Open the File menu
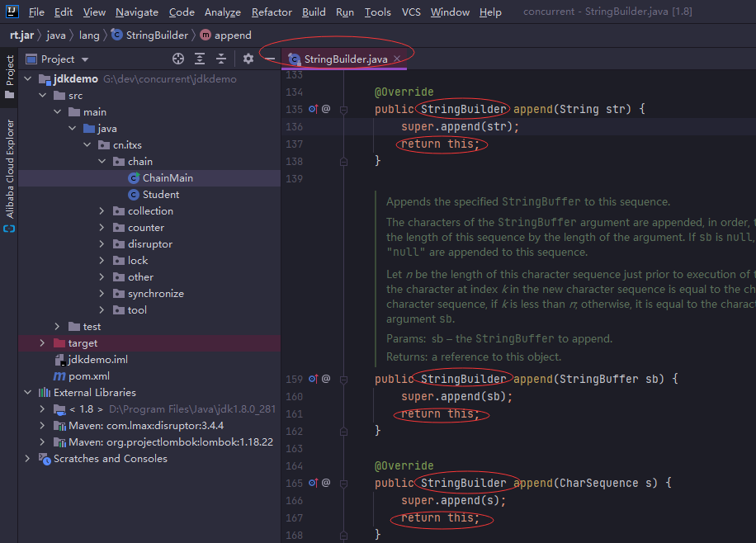Image resolution: width=756 pixels, height=543 pixels. [36, 12]
